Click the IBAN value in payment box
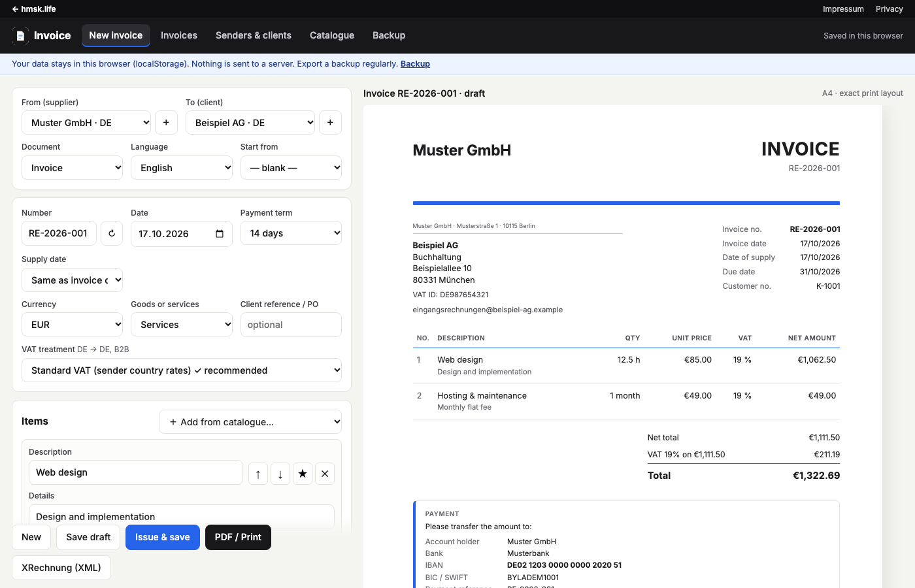 click(x=565, y=565)
